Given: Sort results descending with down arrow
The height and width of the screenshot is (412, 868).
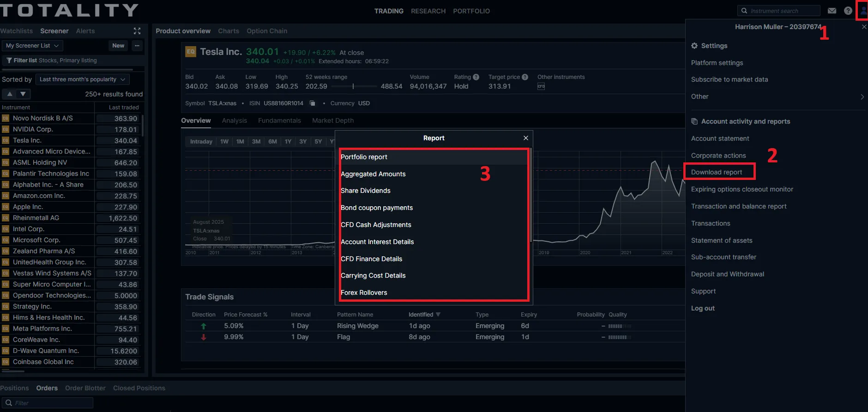Looking at the screenshot, I should (x=23, y=94).
